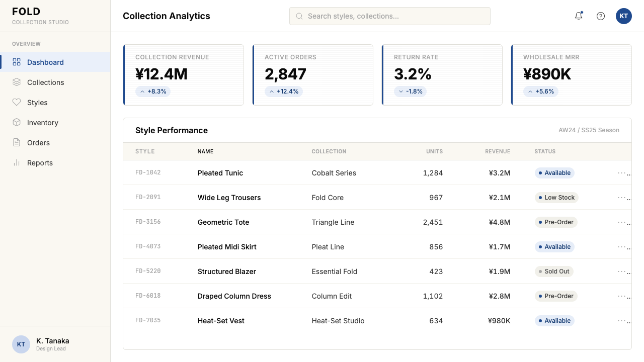The height and width of the screenshot is (362, 644).
Task: Open more options for Geometric Tote row
Action: coord(624,222)
